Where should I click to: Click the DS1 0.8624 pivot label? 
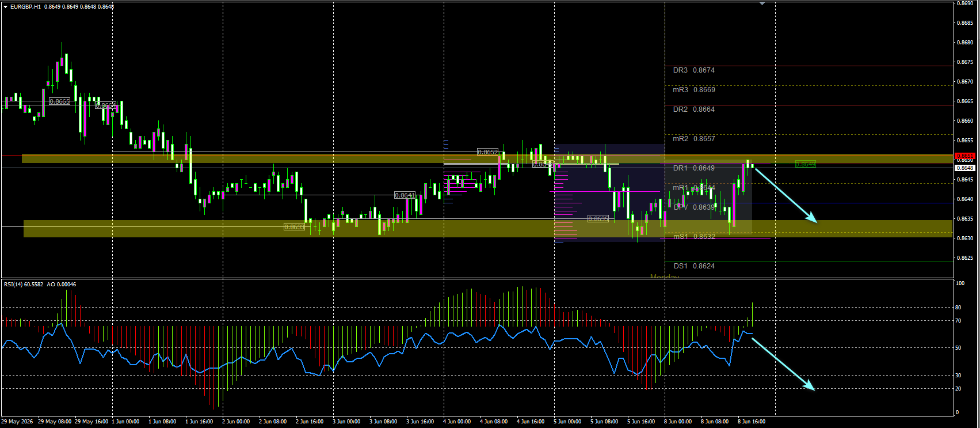[694, 266]
